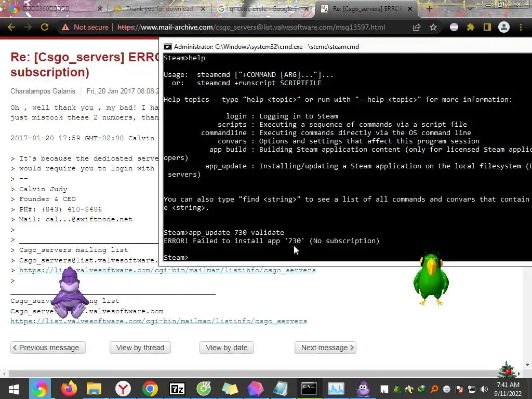Viewport: 532px width, 399px height.
Task: Open the notepad-like taskbar icon
Action: [281, 389]
